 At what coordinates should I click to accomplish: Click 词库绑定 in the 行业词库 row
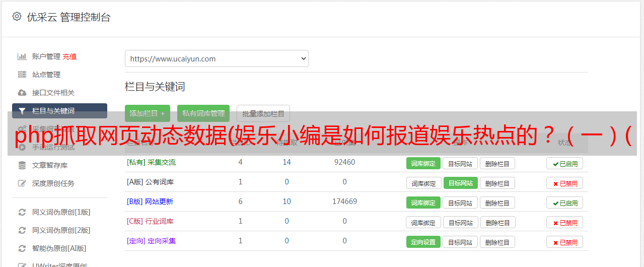[x=424, y=222]
